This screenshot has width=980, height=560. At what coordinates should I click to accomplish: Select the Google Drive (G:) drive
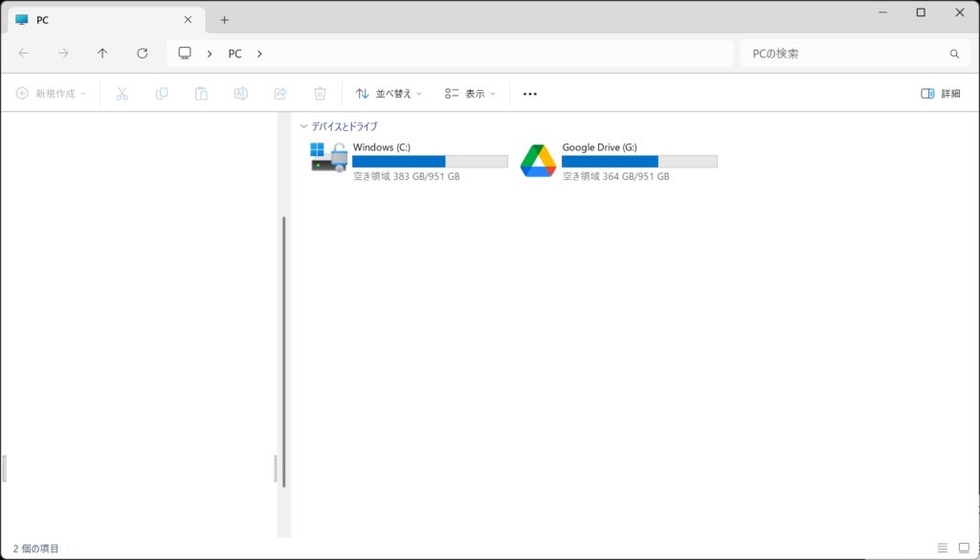click(618, 161)
